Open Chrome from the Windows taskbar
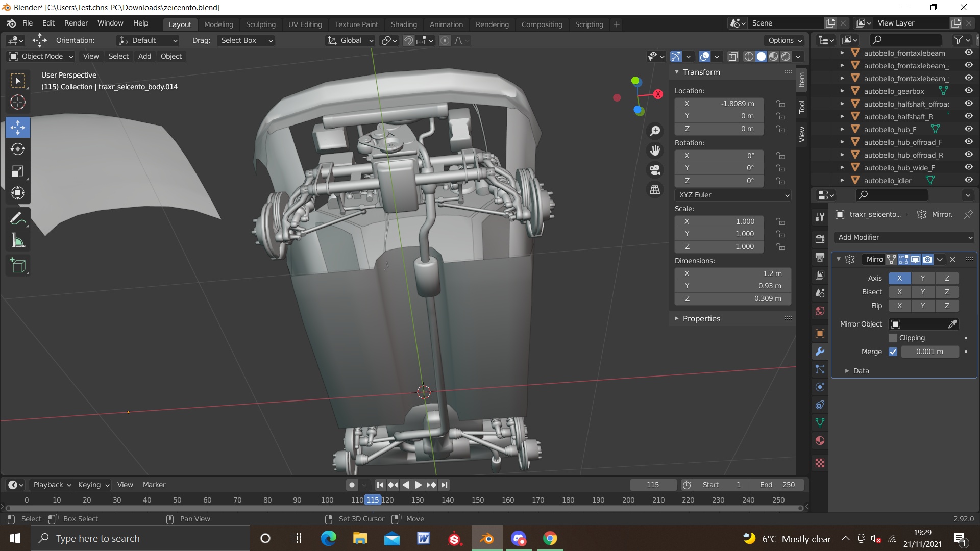This screenshot has height=551, width=980. [550, 538]
